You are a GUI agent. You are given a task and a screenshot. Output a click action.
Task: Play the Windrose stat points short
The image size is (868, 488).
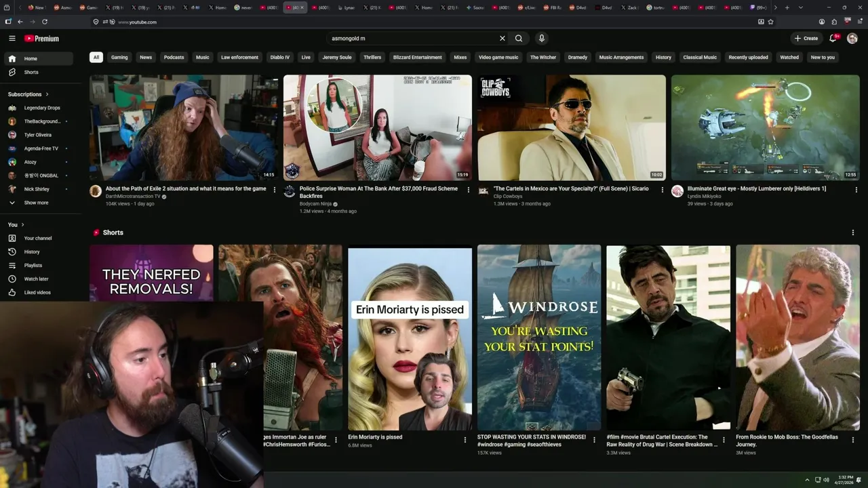click(x=539, y=338)
